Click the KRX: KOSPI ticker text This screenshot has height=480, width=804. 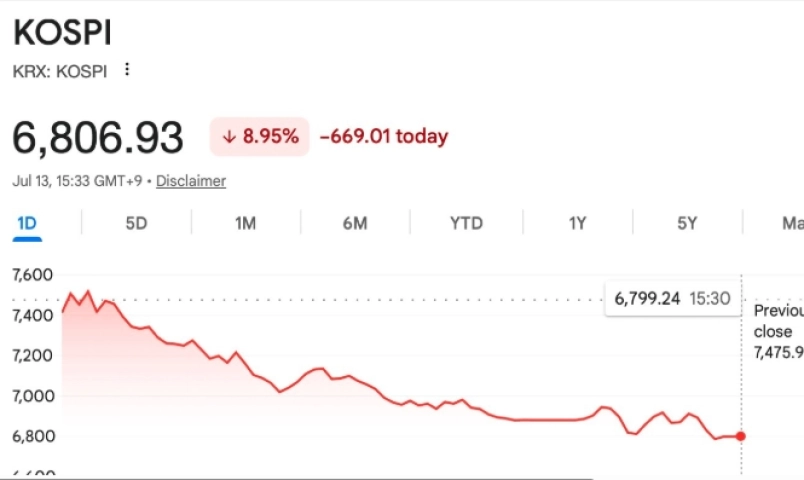(x=60, y=71)
